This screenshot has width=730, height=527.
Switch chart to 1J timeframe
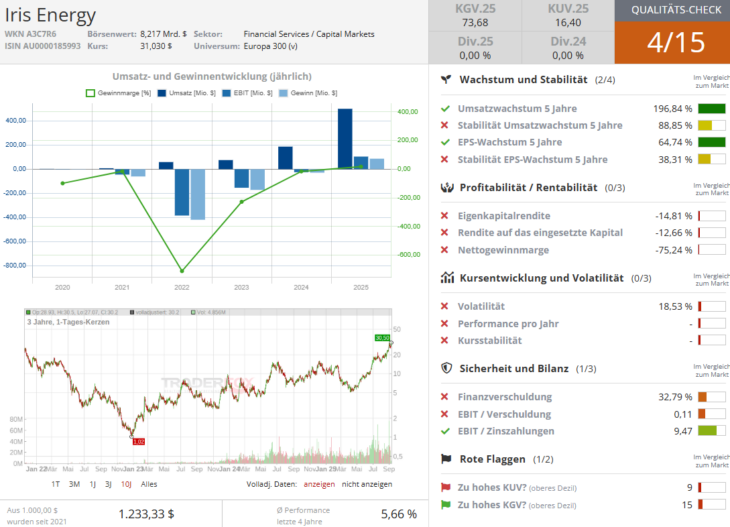tap(93, 484)
